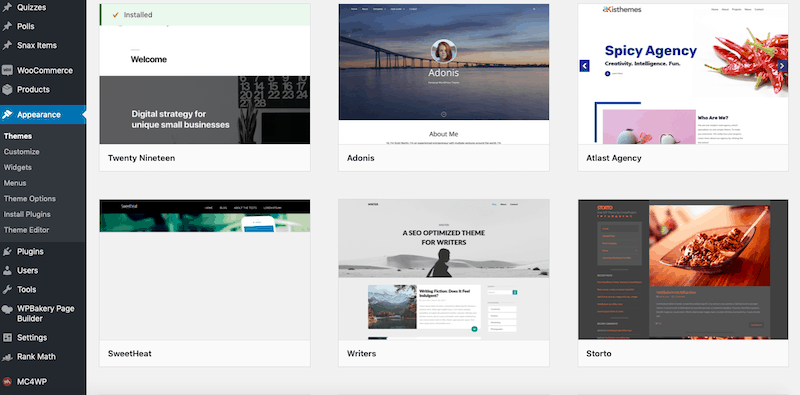Click the Installed notice on Twenty Nineteen
Image resolution: width=800 pixels, height=395 pixels.
click(205, 15)
